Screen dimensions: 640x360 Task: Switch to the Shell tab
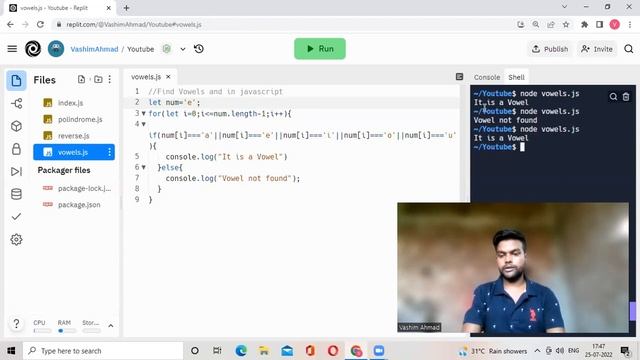point(516,77)
